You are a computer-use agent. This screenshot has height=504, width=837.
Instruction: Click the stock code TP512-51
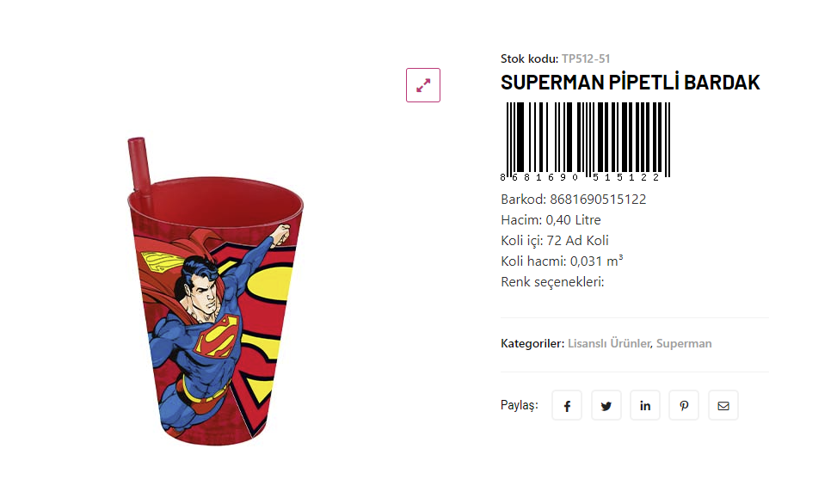click(586, 59)
